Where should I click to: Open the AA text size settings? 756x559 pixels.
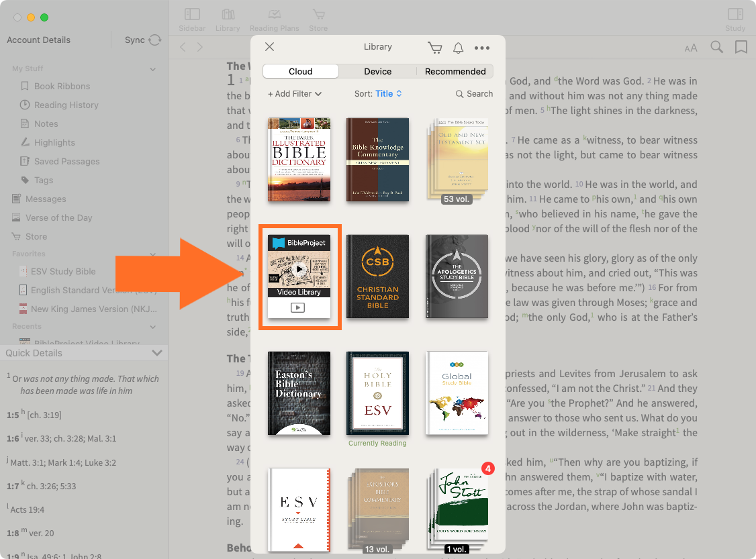[x=691, y=48]
